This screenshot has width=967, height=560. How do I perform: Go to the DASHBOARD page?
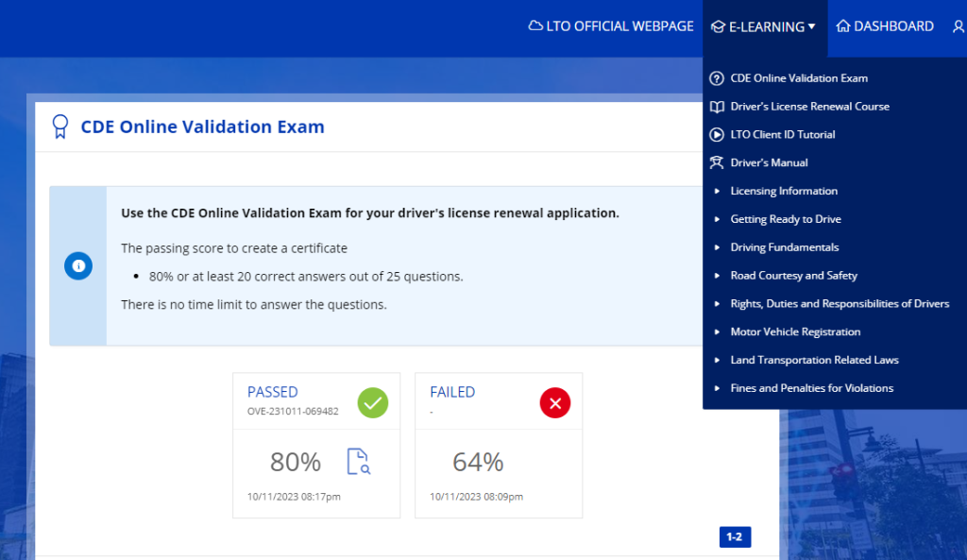click(884, 26)
